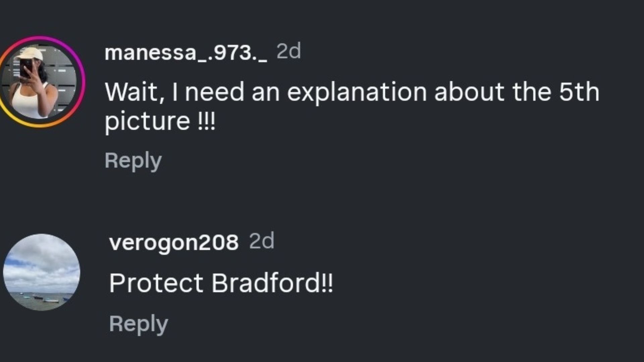Click verogon208's cloudy sky avatar
The width and height of the screenshot is (644, 362).
[42, 272]
